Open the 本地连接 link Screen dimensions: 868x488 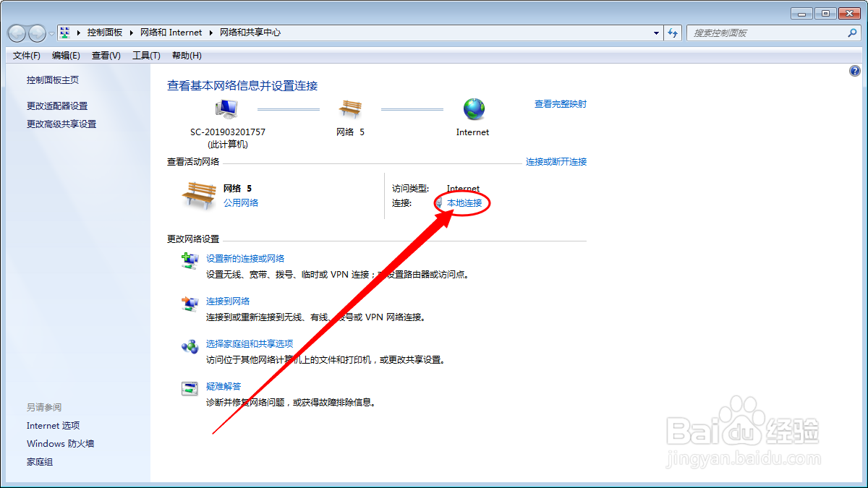pyautogui.click(x=463, y=203)
